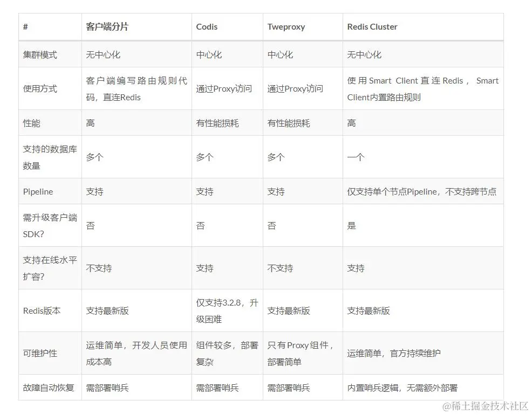The height and width of the screenshot is (415, 532).
Task: Click '支持' in Codis online scaling row
Action: (204, 268)
